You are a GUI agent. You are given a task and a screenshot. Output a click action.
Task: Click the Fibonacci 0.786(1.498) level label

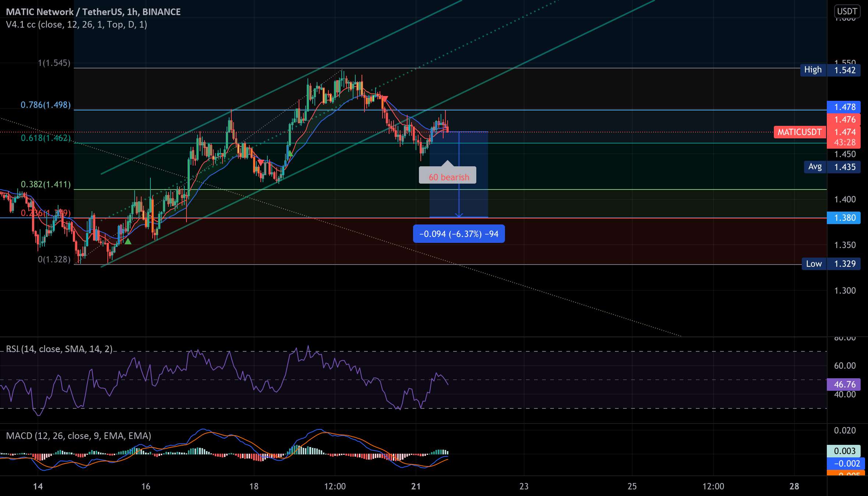46,105
